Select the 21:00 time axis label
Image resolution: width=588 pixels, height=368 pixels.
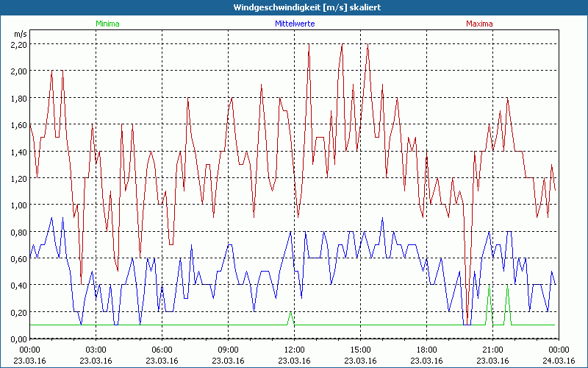click(x=492, y=350)
